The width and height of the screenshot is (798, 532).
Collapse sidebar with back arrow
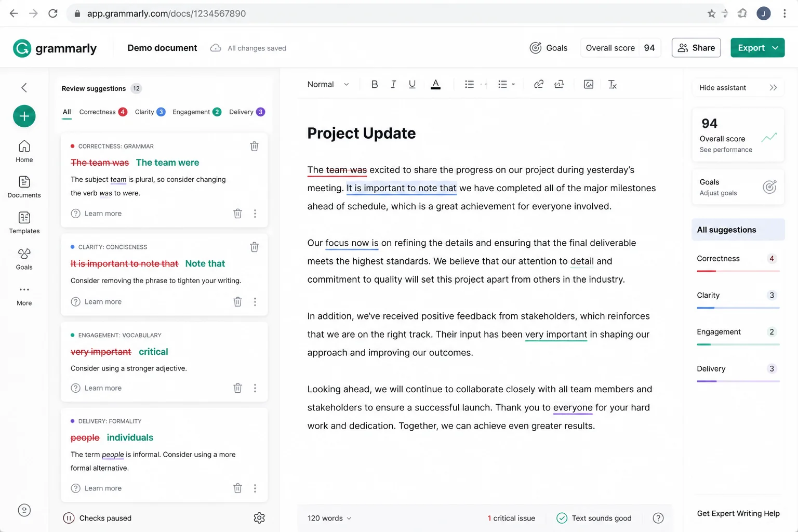coord(24,87)
